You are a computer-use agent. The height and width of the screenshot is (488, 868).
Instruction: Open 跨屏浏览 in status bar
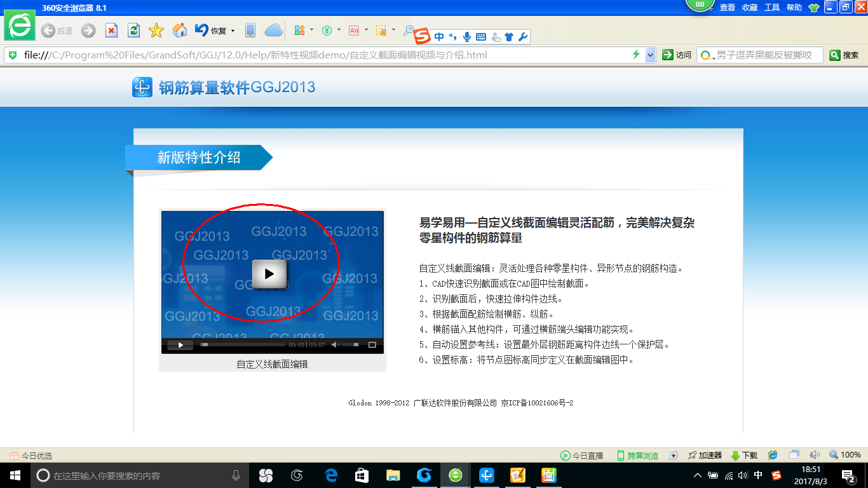coord(637,456)
